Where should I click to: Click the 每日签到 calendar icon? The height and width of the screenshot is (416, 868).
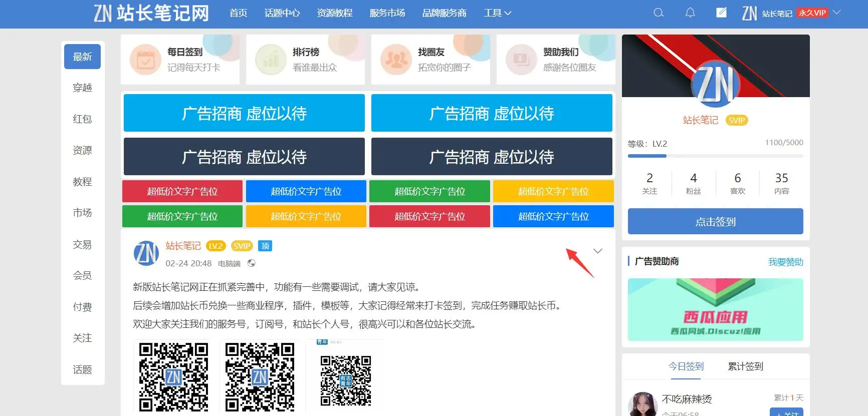(145, 60)
